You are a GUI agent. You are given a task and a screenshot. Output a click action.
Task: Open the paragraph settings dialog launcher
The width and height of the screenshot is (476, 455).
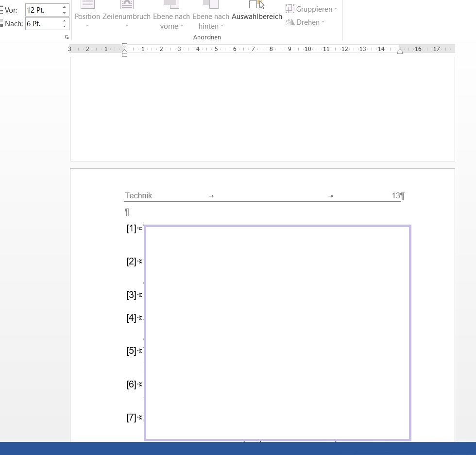(x=67, y=37)
